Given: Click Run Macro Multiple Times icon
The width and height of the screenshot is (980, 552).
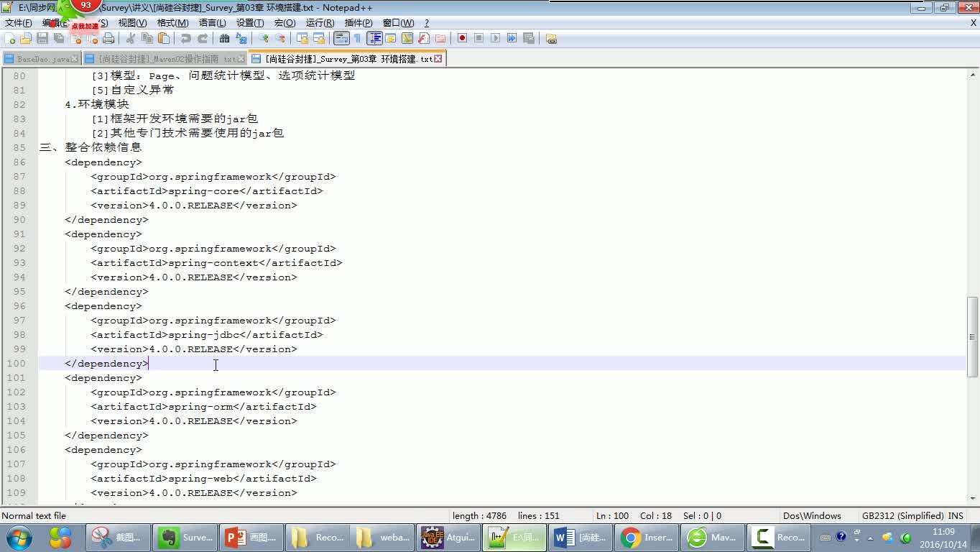Looking at the screenshot, I should pos(512,39).
